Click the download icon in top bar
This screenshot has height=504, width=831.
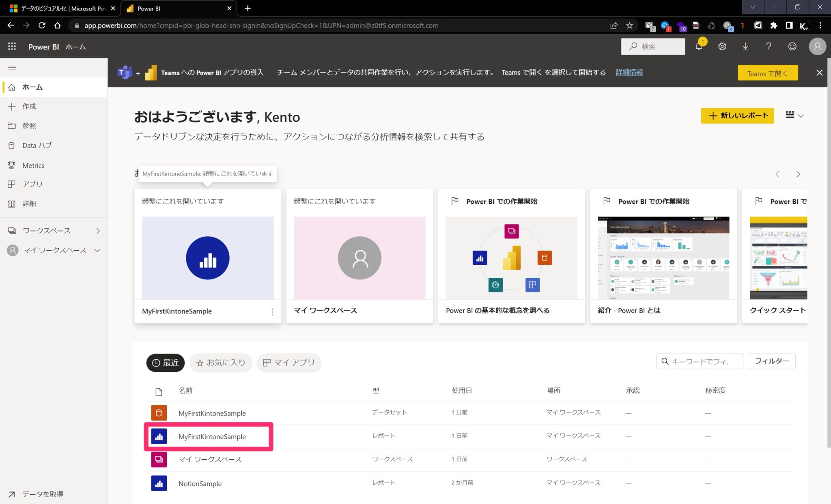tap(745, 46)
